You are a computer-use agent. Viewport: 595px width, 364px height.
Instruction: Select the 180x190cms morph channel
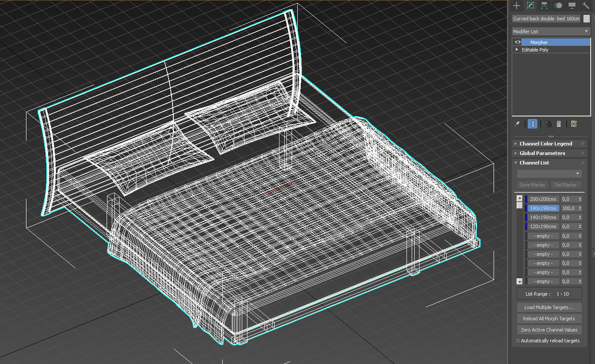coord(543,208)
